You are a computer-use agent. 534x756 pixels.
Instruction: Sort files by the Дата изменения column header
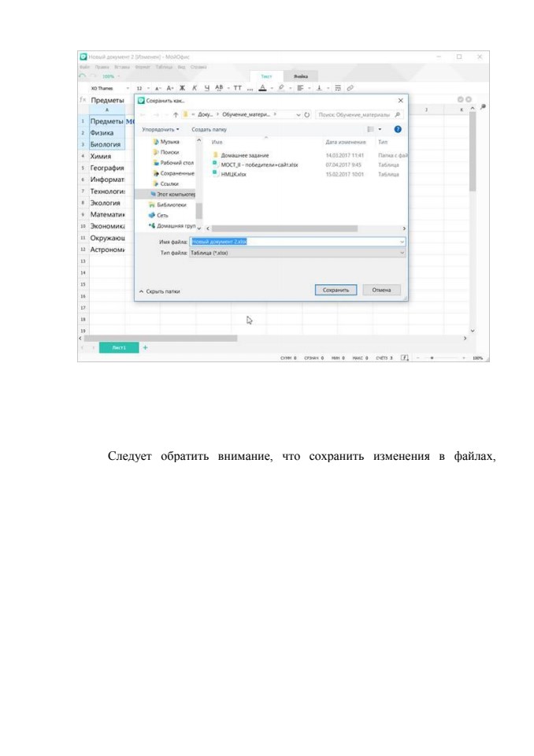pyautogui.click(x=346, y=143)
